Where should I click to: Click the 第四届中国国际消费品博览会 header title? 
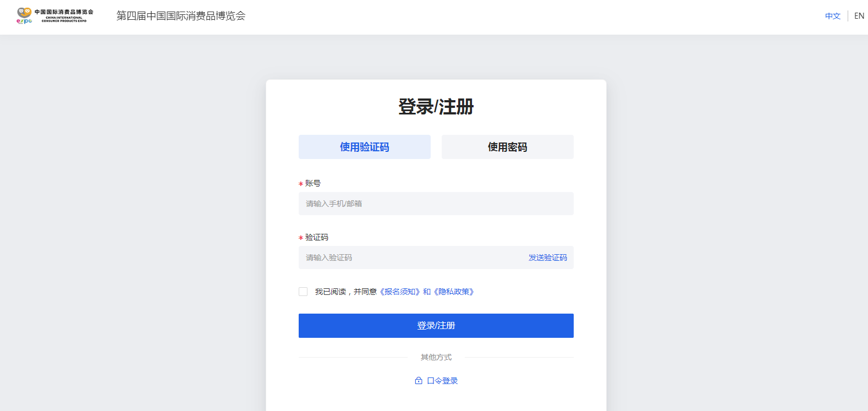(x=181, y=16)
